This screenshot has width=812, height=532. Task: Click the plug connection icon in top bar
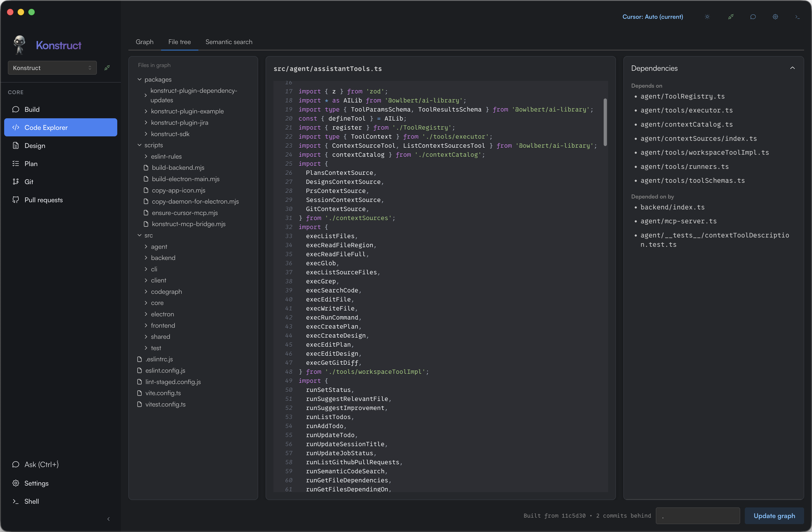(x=730, y=17)
